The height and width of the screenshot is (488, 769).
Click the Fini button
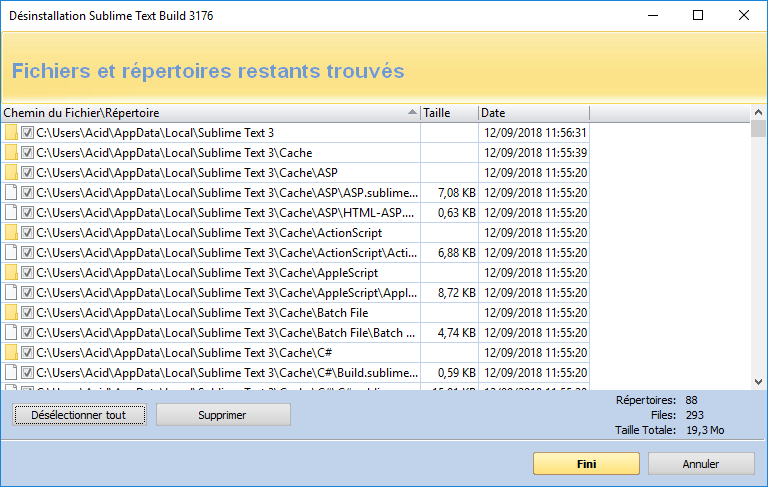pos(586,463)
